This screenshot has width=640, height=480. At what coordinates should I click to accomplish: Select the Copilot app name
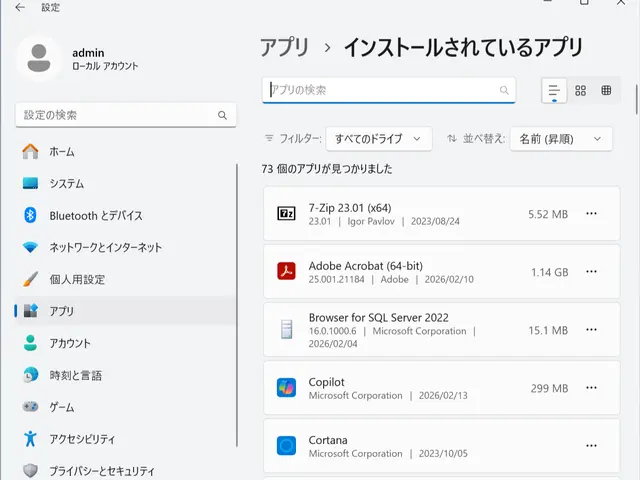(327, 382)
